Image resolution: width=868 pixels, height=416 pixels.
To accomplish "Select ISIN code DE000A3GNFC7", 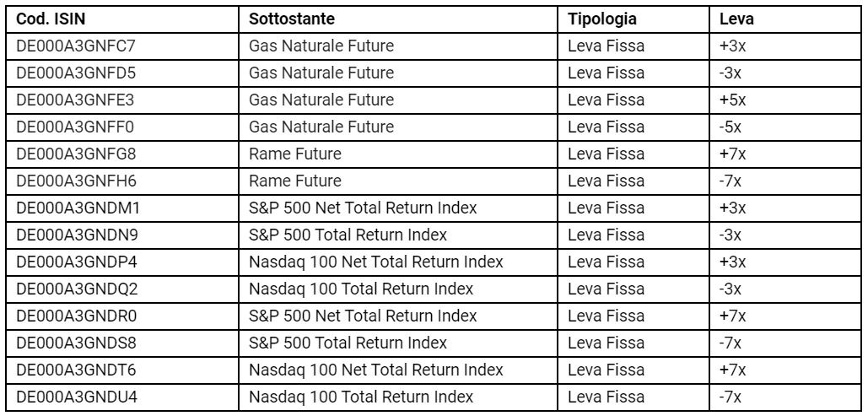I will [x=75, y=46].
